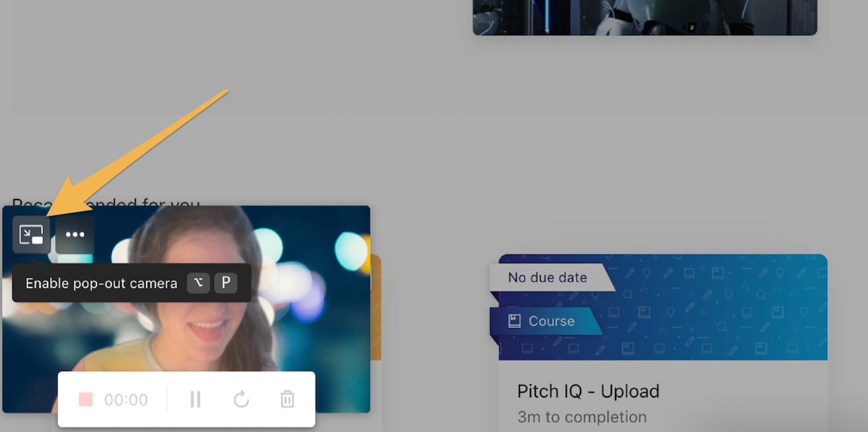Screen dimensions: 868x432
Task: Open the robot image thumbnail at top
Action: pos(645,17)
